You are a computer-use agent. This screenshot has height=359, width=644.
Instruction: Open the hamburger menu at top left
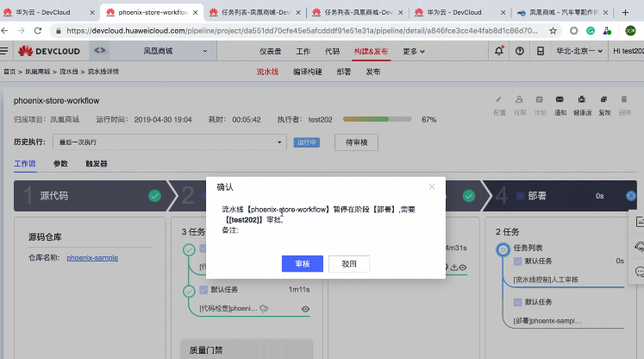click(4, 51)
